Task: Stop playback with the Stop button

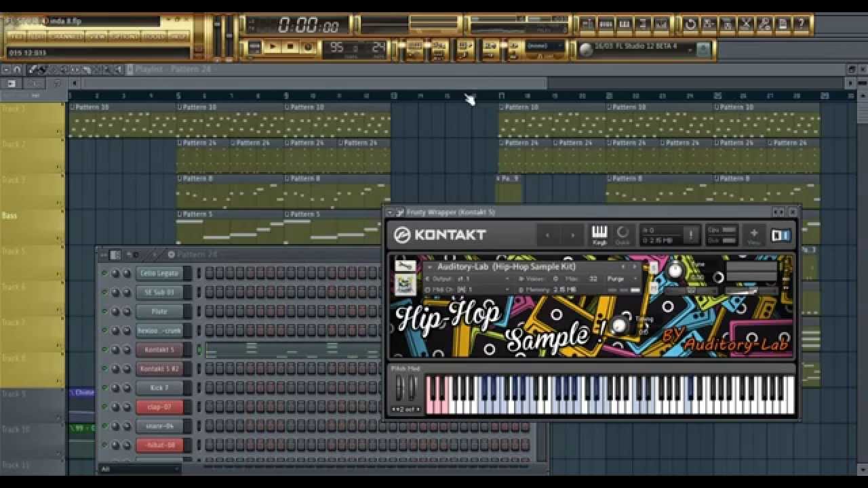Action: 290,47
